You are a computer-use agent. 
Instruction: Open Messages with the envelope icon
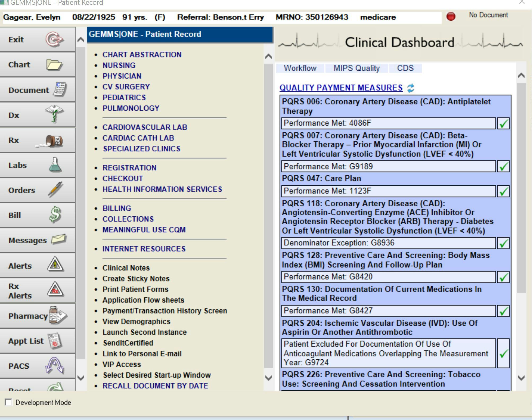click(58, 239)
